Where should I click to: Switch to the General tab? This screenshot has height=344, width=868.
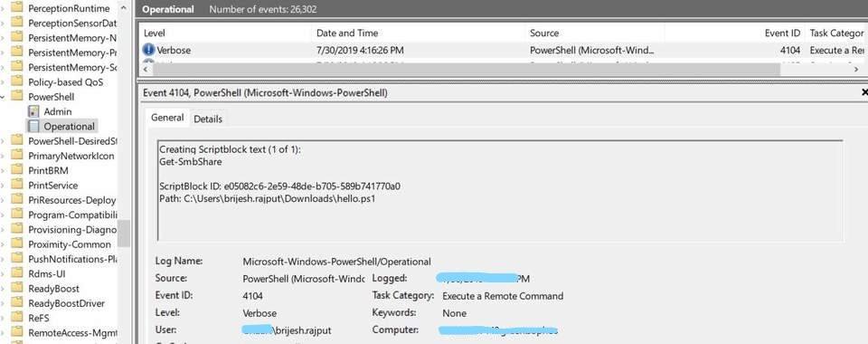(167, 118)
